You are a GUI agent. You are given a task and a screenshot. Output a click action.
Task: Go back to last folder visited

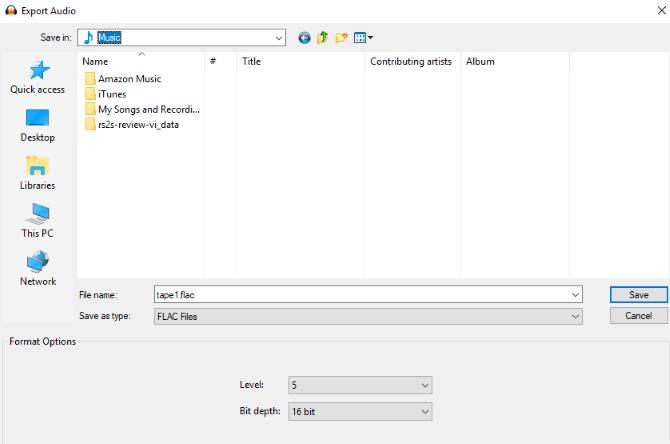[x=304, y=38]
